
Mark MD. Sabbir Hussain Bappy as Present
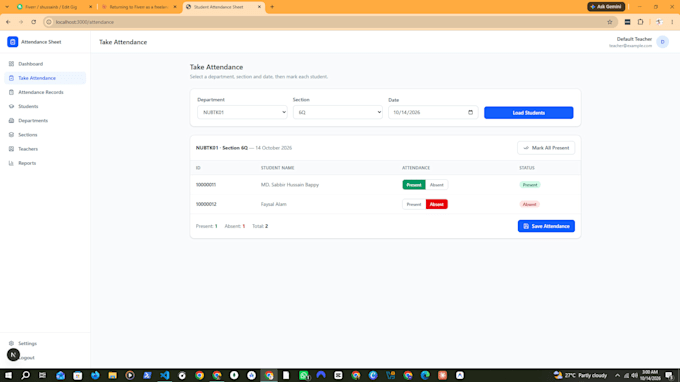click(x=414, y=185)
